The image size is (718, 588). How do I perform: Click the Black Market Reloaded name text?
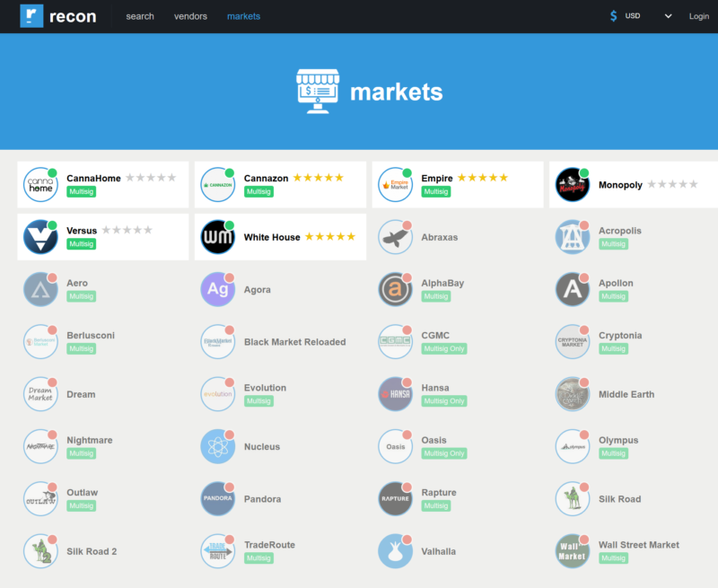[x=295, y=342]
